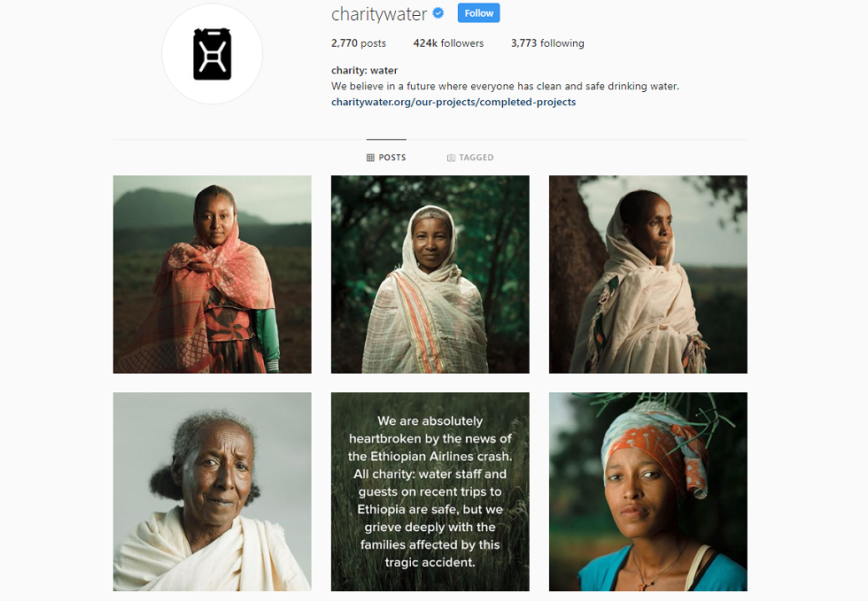Open photo of woman in profile beside tree
This screenshot has width=868, height=601.
coord(648,274)
